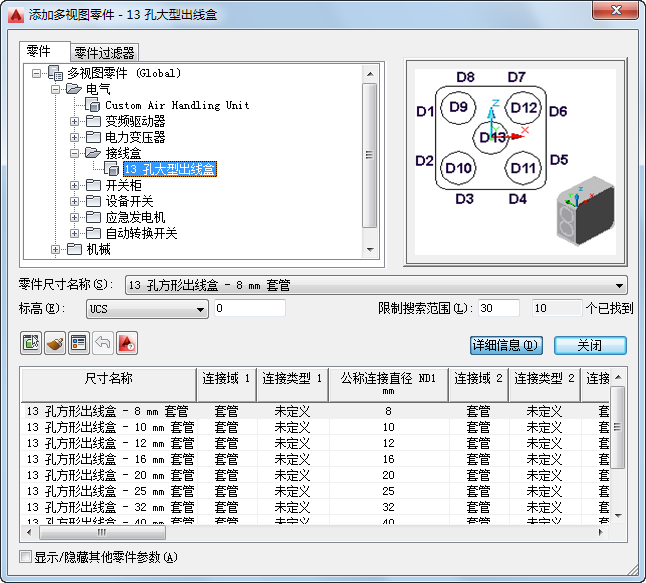Expand the 开关柜 tree node
The height and width of the screenshot is (583, 646).
click(x=74, y=185)
